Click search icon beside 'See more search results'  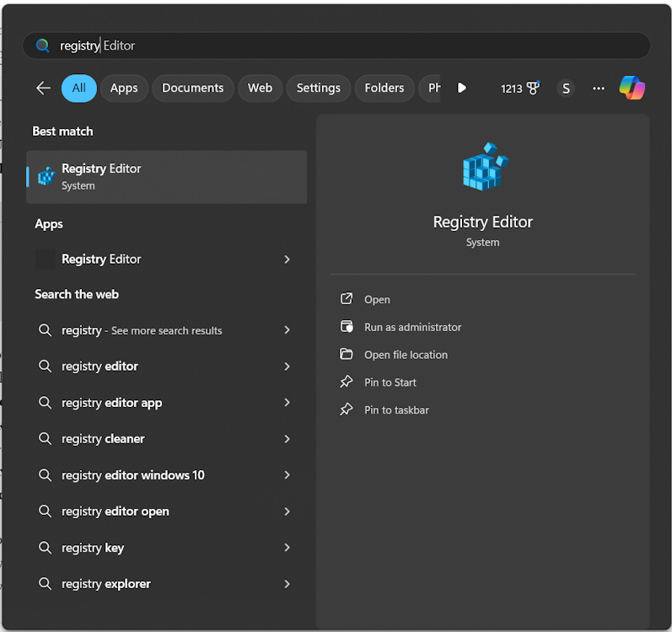tap(45, 330)
